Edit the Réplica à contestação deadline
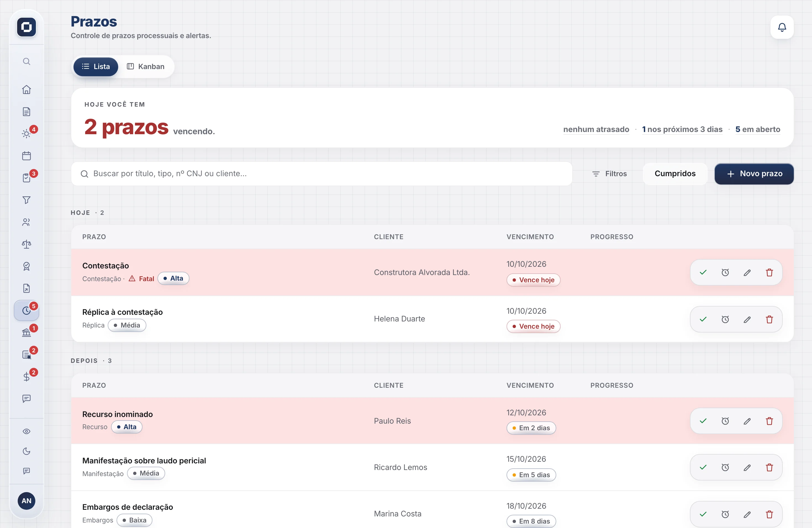812x528 pixels. pyautogui.click(x=747, y=319)
